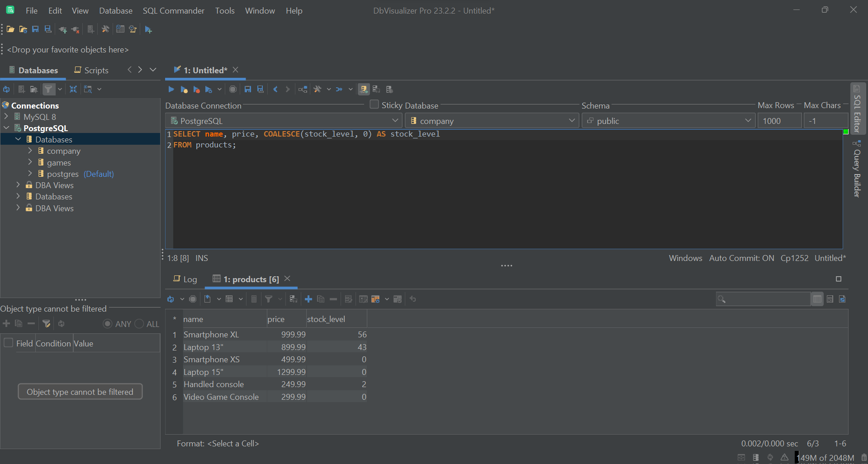868x464 pixels.
Task: Click the blue plus add row icon
Action: coord(308,299)
